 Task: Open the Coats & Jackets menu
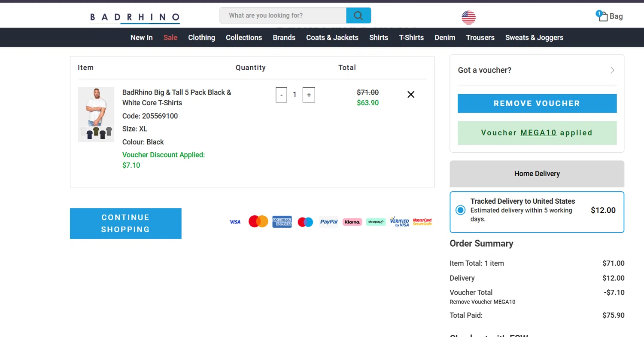[x=332, y=37]
